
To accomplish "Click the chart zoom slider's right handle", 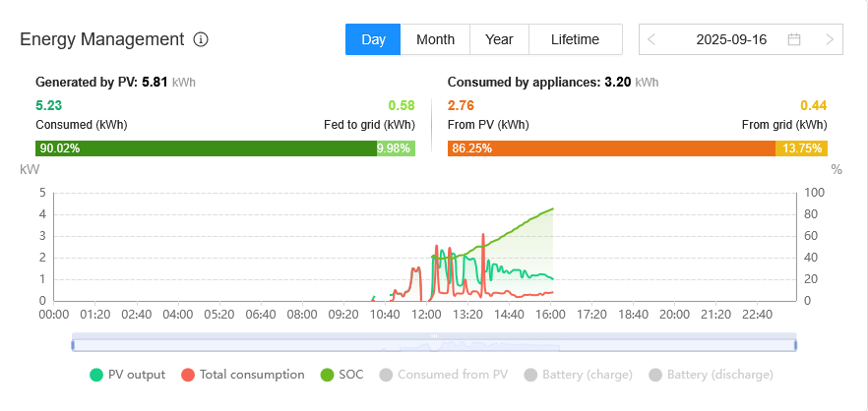I will point(794,344).
